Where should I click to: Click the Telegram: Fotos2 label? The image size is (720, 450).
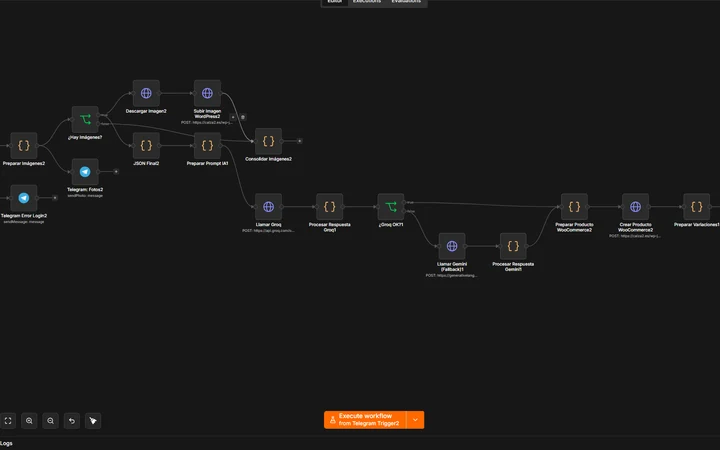(85, 190)
